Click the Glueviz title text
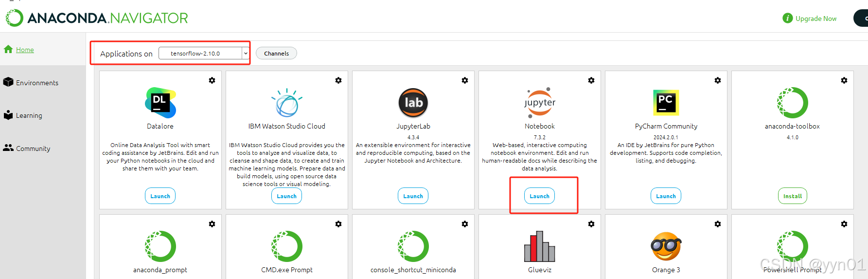This screenshot has width=868, height=279. (x=540, y=270)
